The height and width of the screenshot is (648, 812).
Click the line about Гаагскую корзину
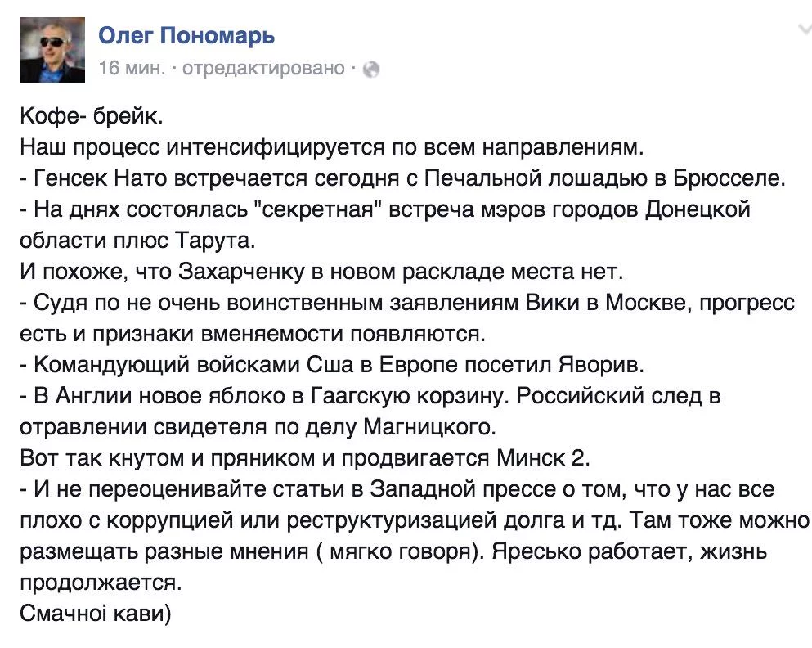click(370, 396)
